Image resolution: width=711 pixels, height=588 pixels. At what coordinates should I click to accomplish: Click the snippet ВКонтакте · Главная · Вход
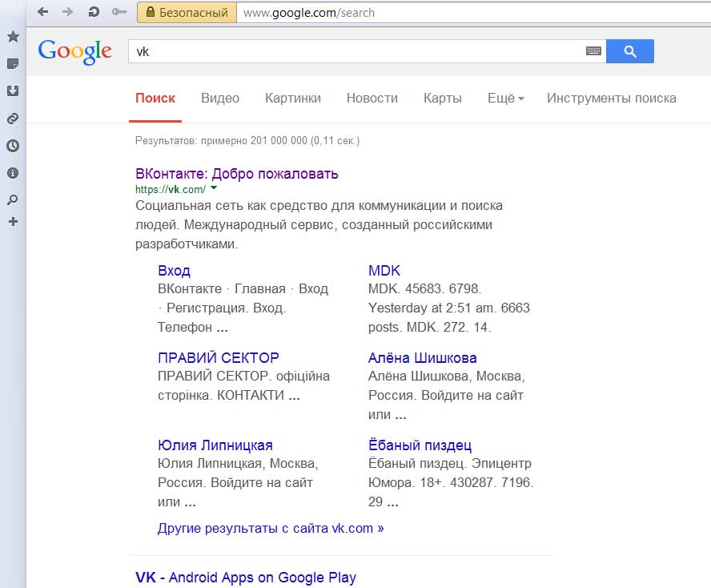click(x=243, y=308)
